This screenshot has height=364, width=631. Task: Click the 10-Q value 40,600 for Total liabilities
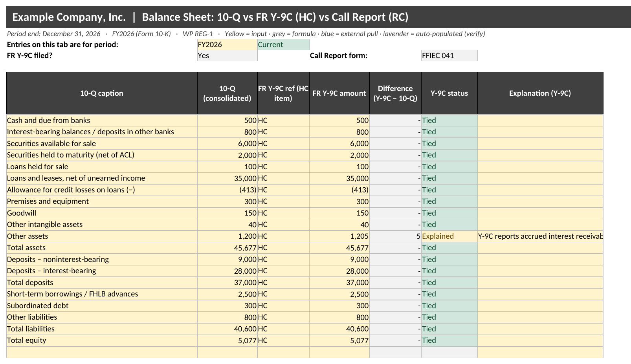[227, 329]
